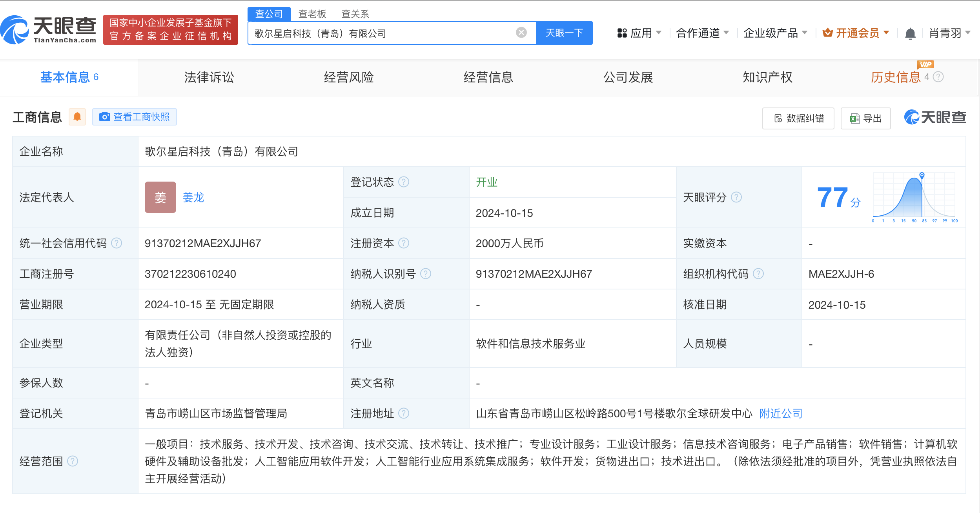Viewport: 980px width, 513px height.
Task: Click the 77分 score distribution chart
Action: [913, 197]
